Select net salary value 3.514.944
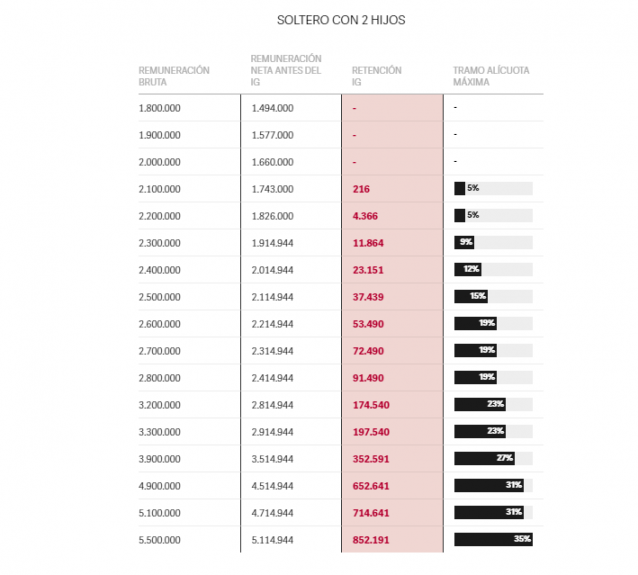Screen dimensions: 638x575 272,458
